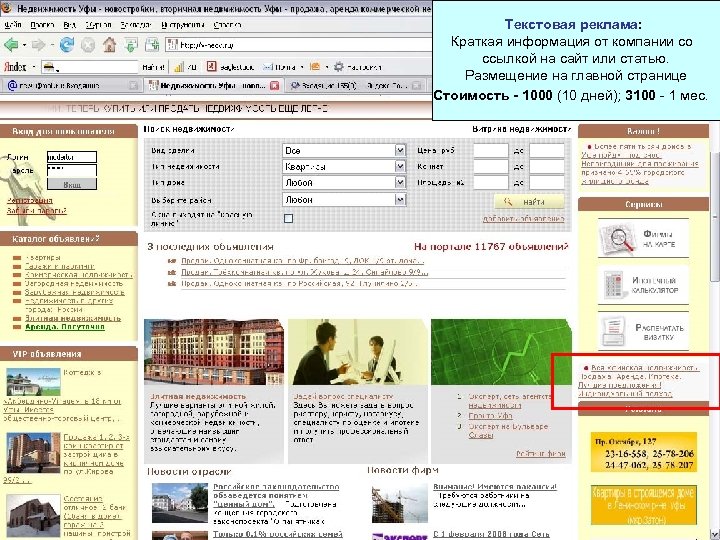Click the gray Stop loading icon in toolbar
Viewport: 720px width, 540px height.
click(x=88, y=45)
